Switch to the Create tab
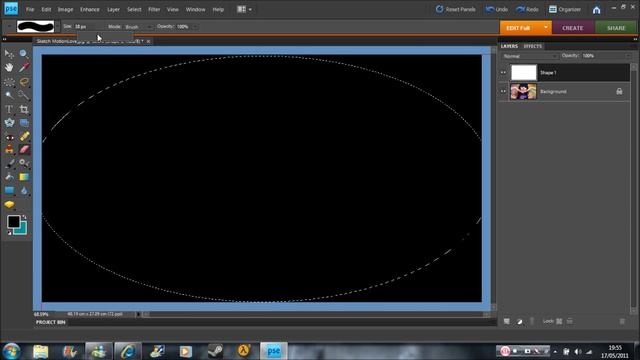This screenshot has width=640, height=360. [x=573, y=28]
